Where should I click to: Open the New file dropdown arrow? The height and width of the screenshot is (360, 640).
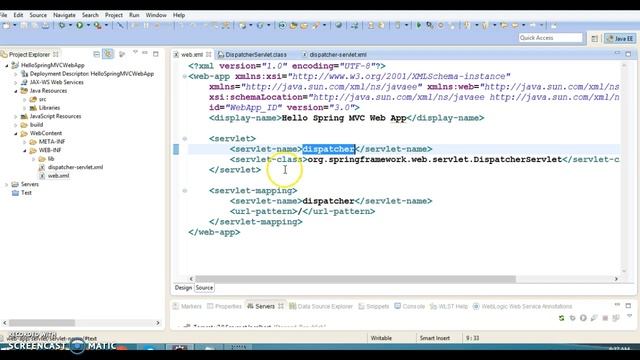(x=15, y=25)
